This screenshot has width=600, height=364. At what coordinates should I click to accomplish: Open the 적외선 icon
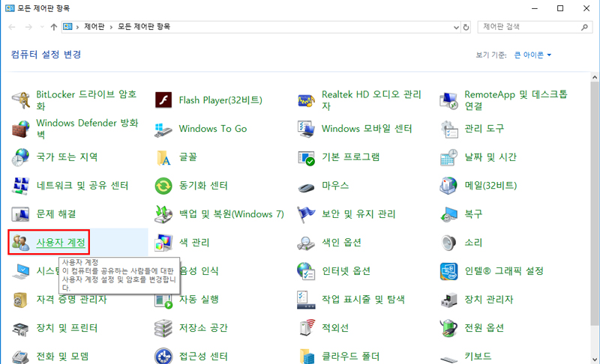(306, 328)
